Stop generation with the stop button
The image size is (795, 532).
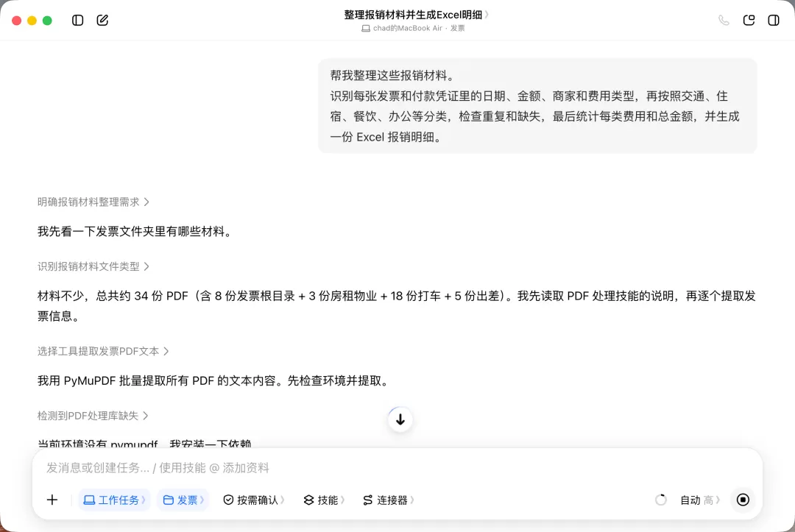tap(743, 500)
